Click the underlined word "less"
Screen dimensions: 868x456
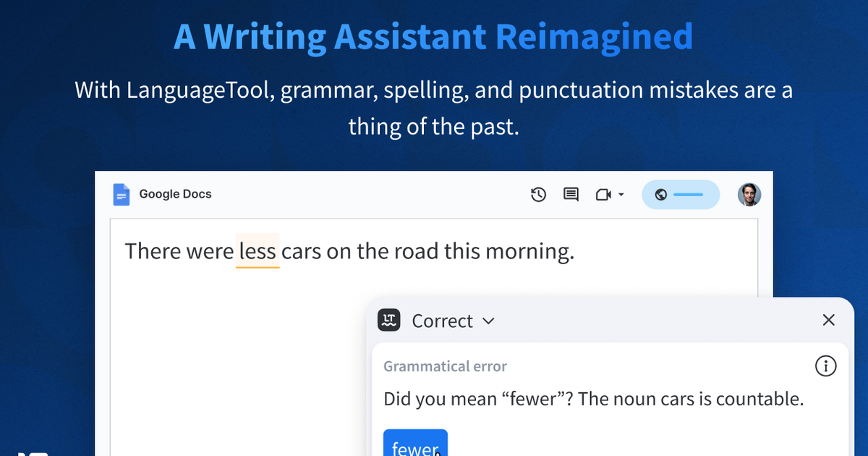[x=258, y=251]
